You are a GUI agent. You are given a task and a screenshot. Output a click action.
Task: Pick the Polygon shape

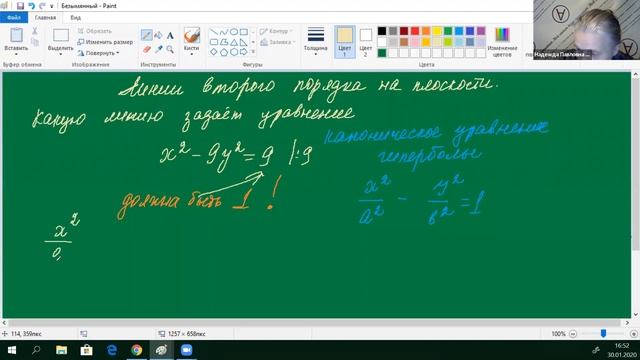tap(224, 42)
